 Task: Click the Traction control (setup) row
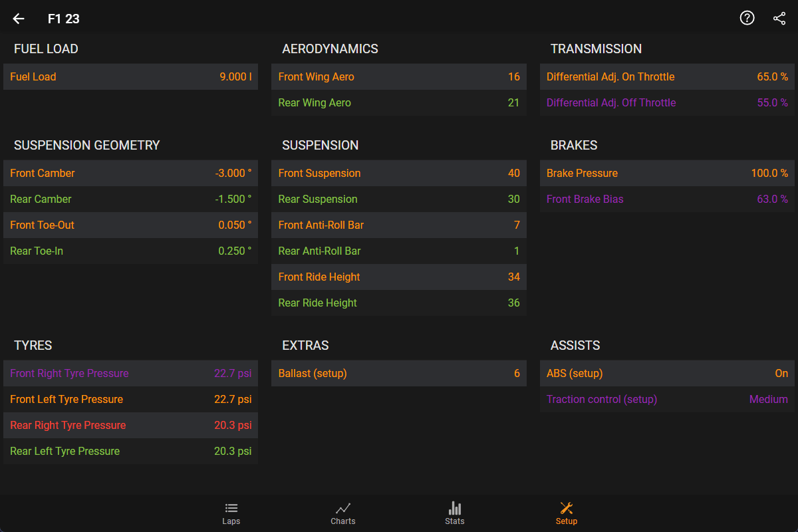[667, 399]
